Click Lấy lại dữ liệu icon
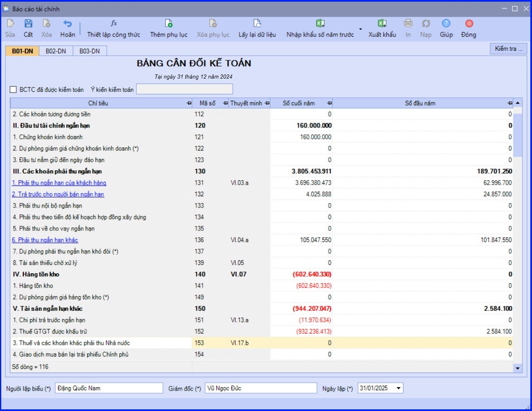532x411 pixels. pos(257,23)
